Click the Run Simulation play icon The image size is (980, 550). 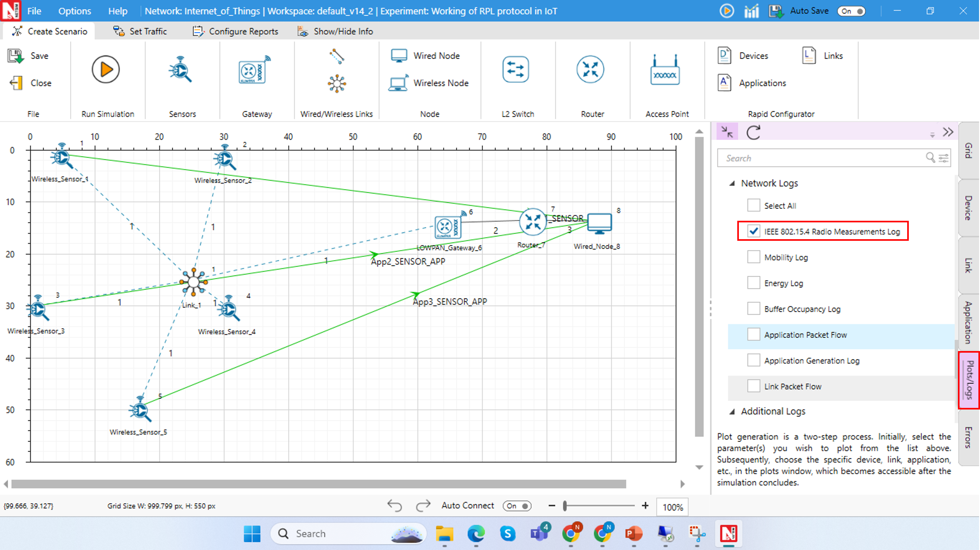pos(105,70)
